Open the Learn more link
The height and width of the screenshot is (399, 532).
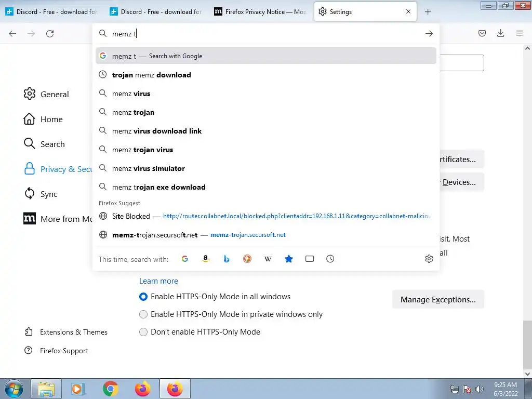158,281
